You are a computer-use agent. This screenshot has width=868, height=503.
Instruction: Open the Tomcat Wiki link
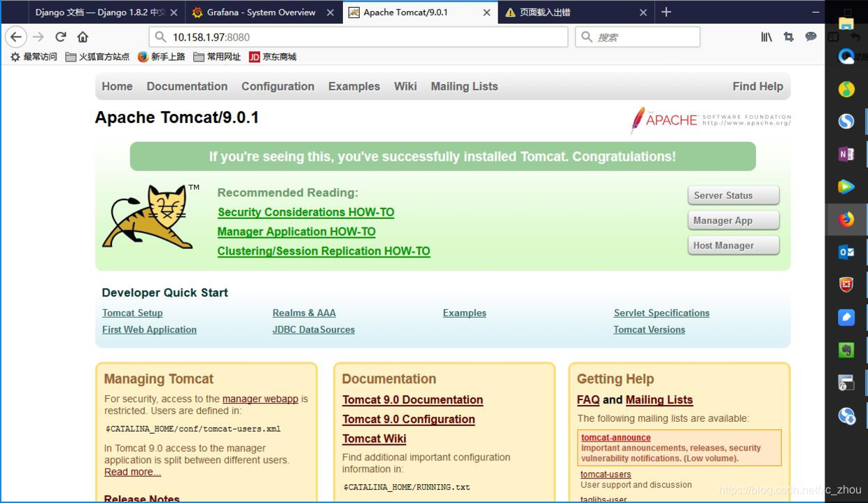pos(374,439)
